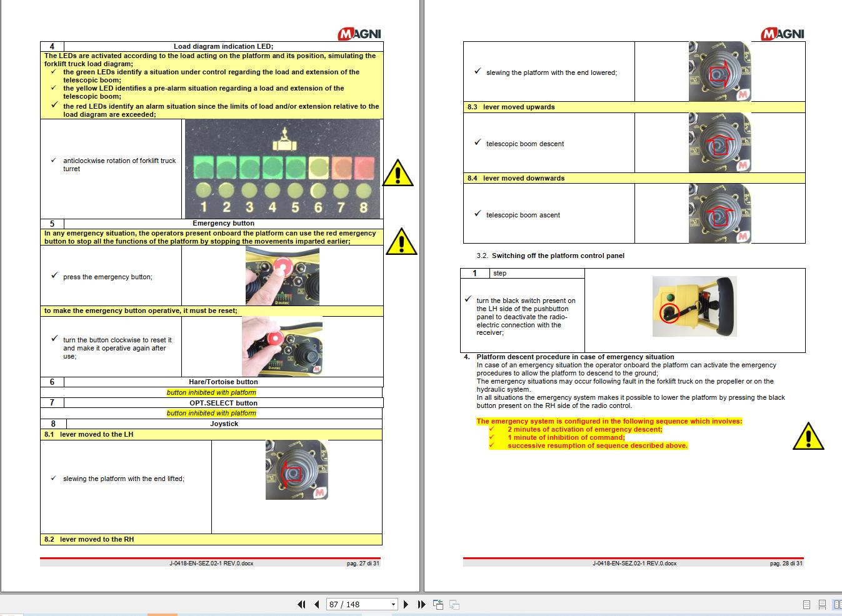
Task: Click the 'step' table header cell
Action: tap(538, 273)
